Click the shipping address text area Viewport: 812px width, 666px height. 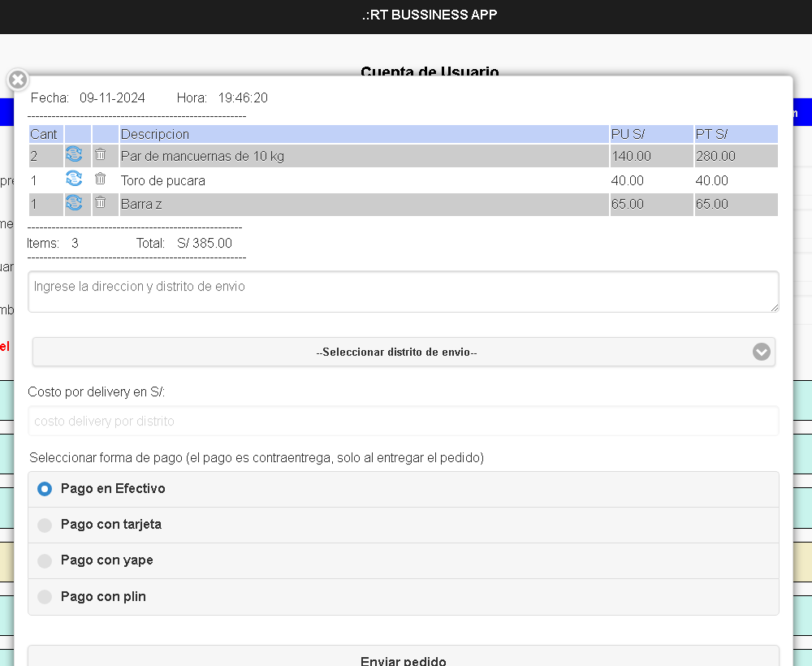coord(403,292)
